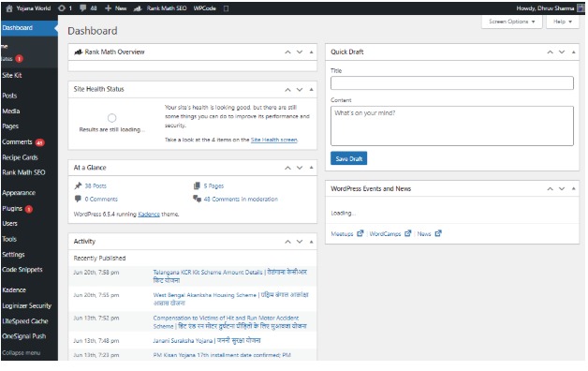Click external link icon next to Meetups
Image resolution: width=588 pixels, height=371 pixels.
(360, 233)
